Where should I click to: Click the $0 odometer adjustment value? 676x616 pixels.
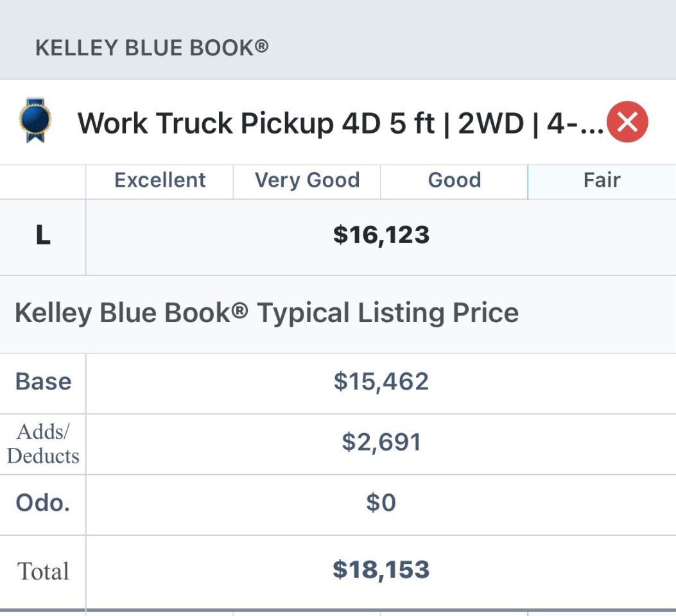381,503
